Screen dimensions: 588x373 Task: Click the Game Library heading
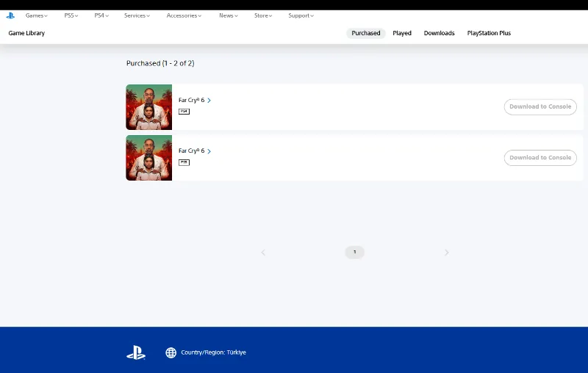click(x=26, y=33)
